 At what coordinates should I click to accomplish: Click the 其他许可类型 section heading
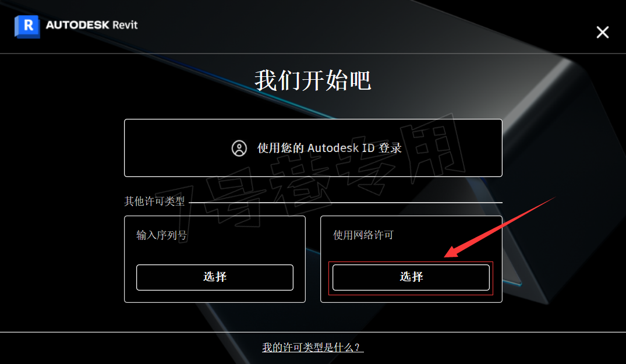pos(154,201)
